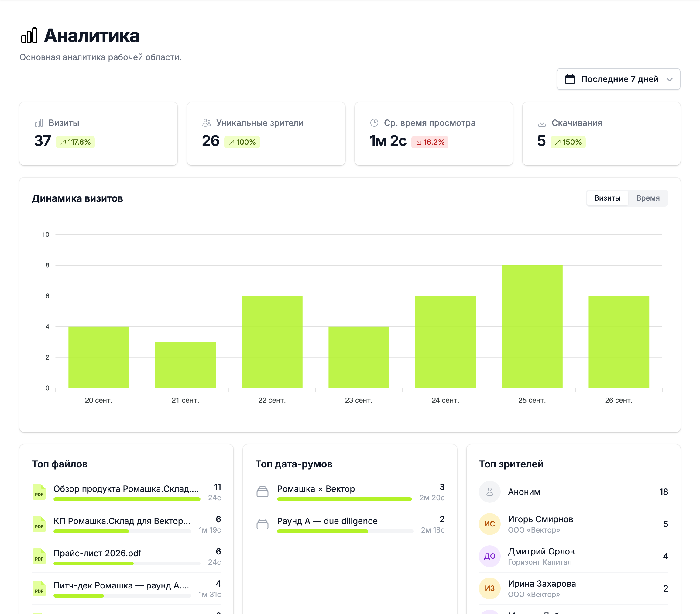Click the calendar icon in the date range selector
This screenshot has height=614, width=700.
coord(570,79)
